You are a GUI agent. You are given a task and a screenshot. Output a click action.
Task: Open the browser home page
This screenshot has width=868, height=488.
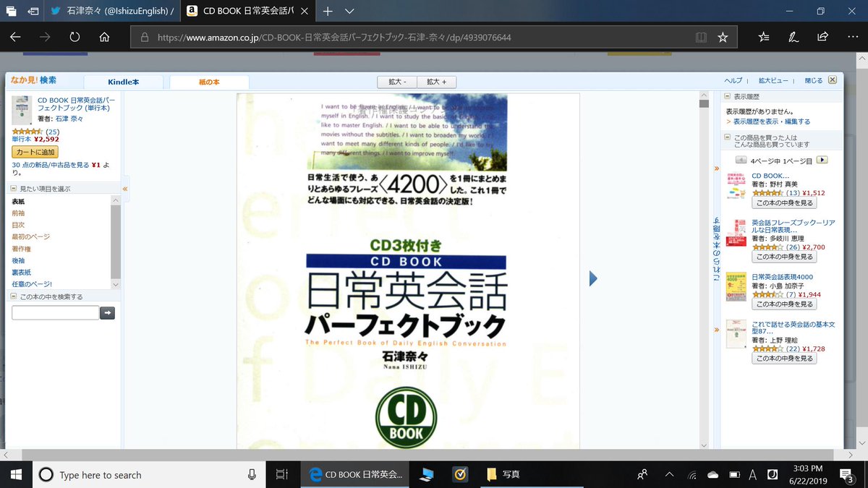pyautogui.click(x=104, y=37)
